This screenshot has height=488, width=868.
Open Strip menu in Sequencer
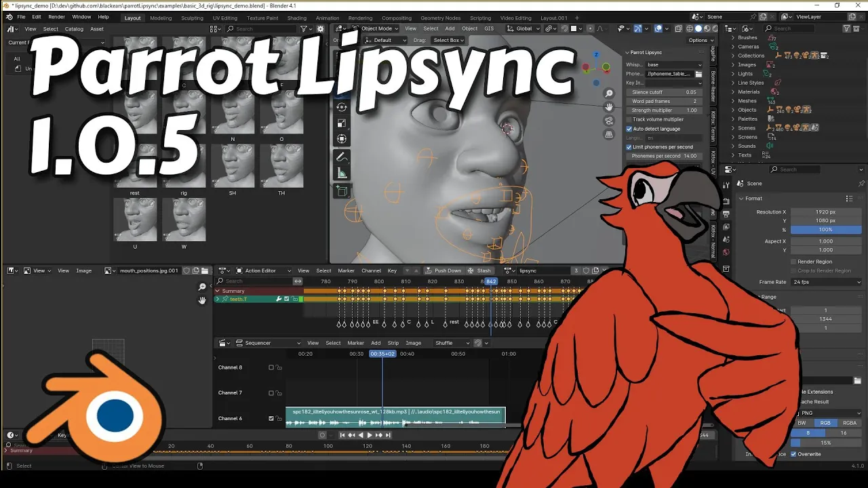click(x=393, y=343)
